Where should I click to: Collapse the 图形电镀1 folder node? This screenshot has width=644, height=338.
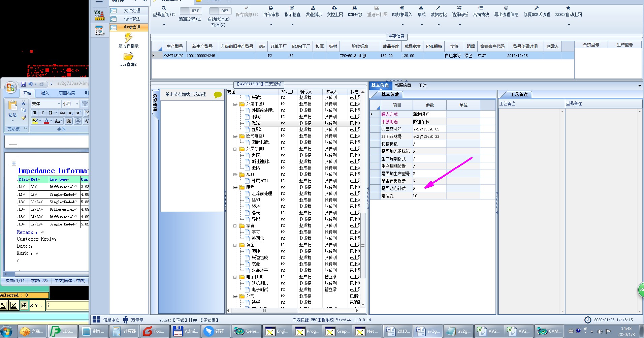pyautogui.click(x=235, y=136)
